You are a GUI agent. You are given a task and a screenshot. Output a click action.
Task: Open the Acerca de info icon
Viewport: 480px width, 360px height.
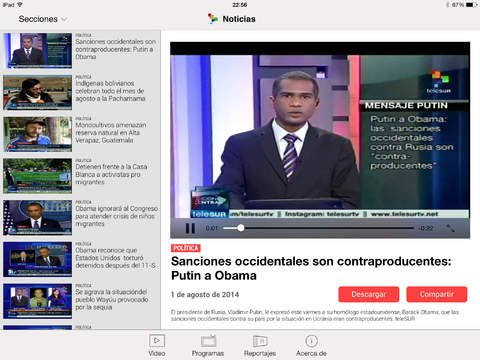pyautogui.click(x=311, y=341)
